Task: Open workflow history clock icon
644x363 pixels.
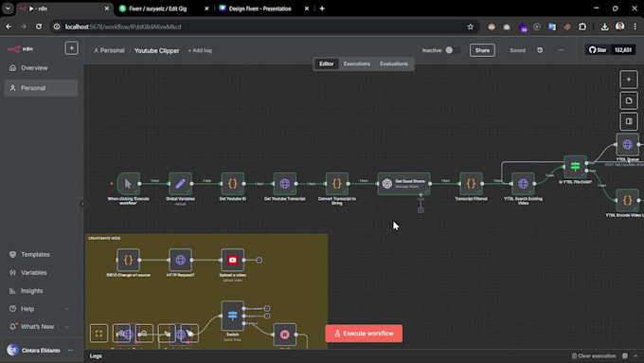Action: [x=540, y=50]
